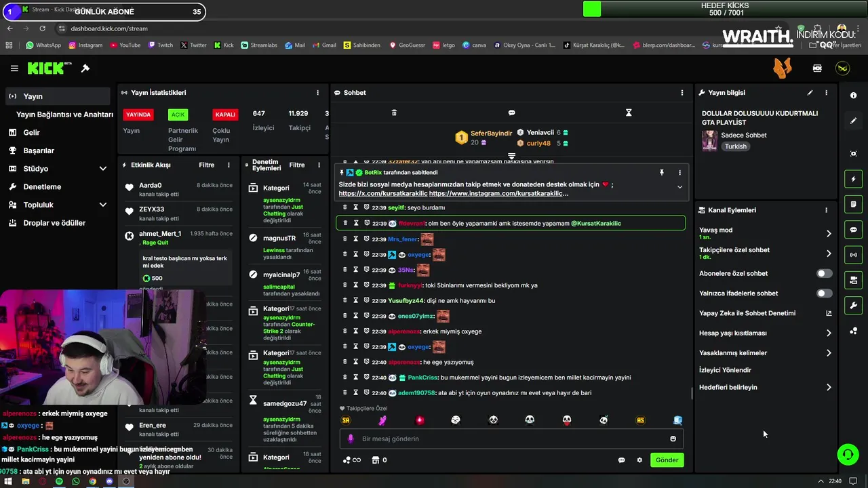Click the stream category thumbnail image
The width and height of the screenshot is (868, 488).
coord(709,140)
